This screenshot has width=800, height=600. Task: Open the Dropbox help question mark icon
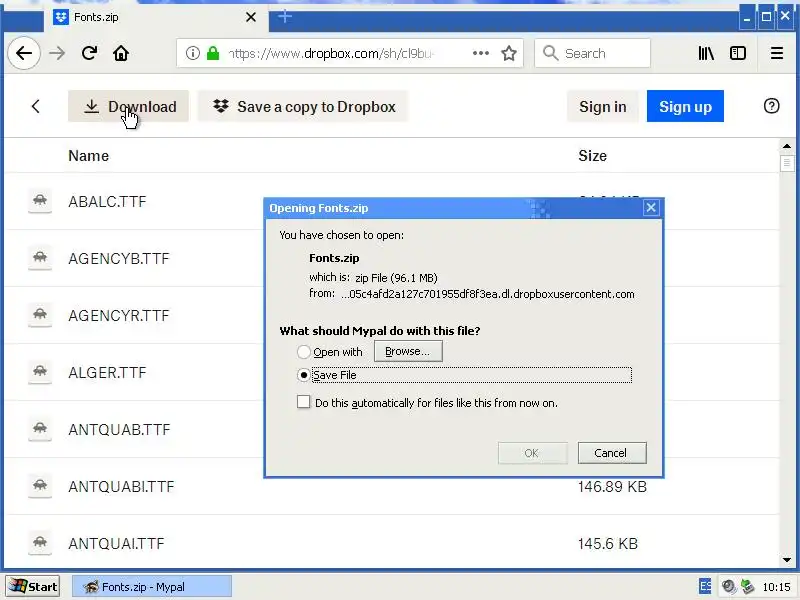pos(771,106)
